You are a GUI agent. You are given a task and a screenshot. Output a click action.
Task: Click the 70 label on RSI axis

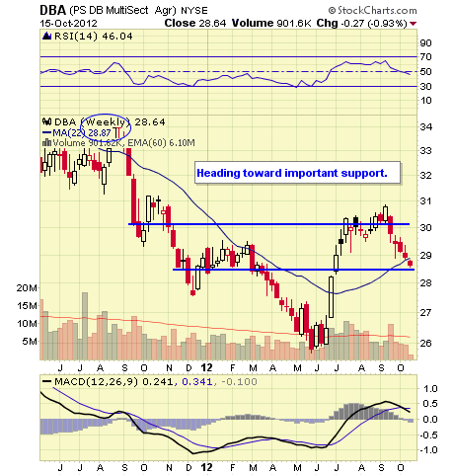tap(425, 57)
